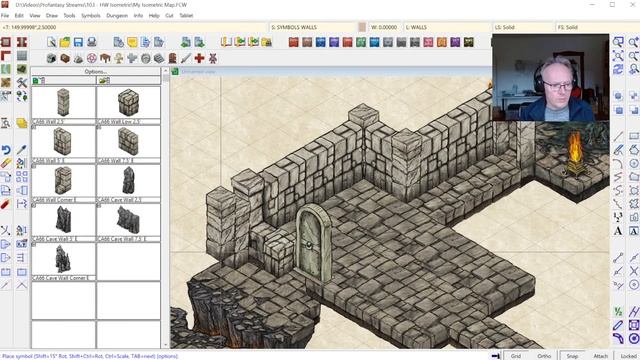Open the File menu
The image size is (640, 360).
coord(5,16)
